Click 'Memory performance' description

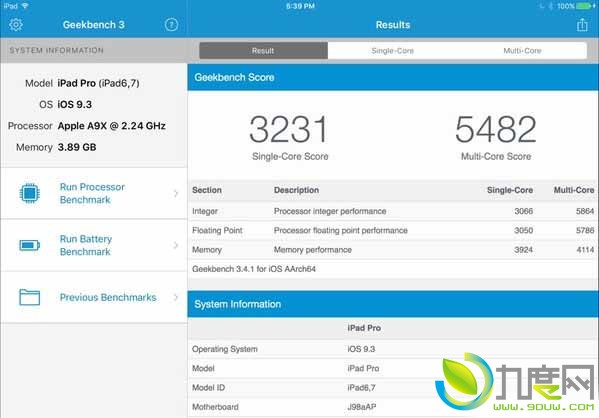point(313,250)
